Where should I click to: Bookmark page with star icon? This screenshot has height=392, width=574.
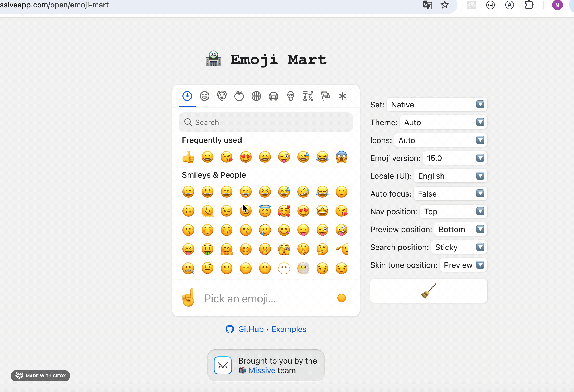click(x=445, y=5)
